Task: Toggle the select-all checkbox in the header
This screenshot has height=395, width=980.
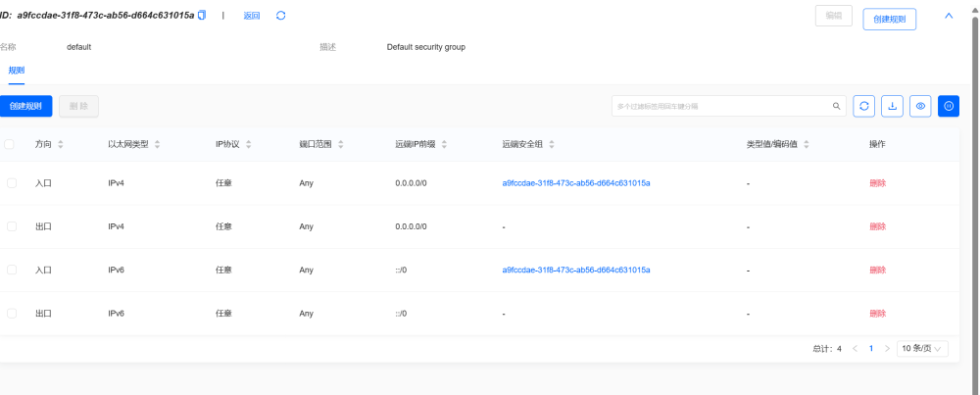Action: (10, 144)
